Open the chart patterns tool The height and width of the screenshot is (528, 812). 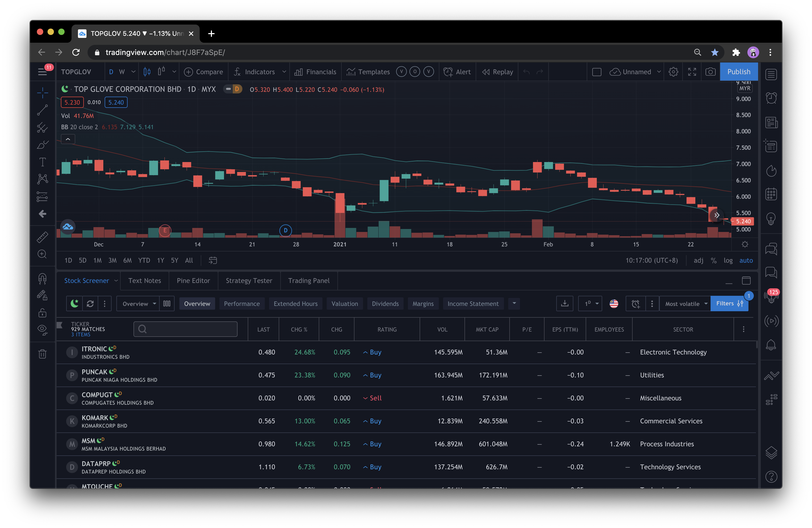pos(42,179)
